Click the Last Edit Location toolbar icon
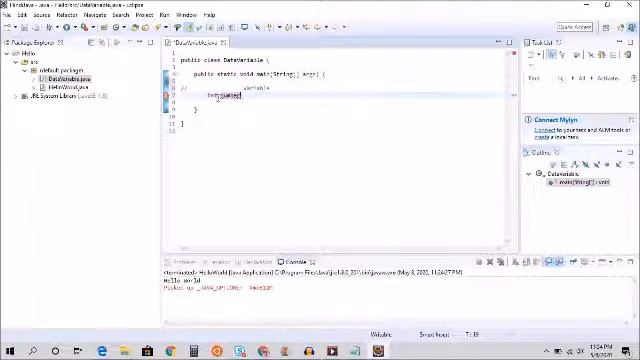 306,27
